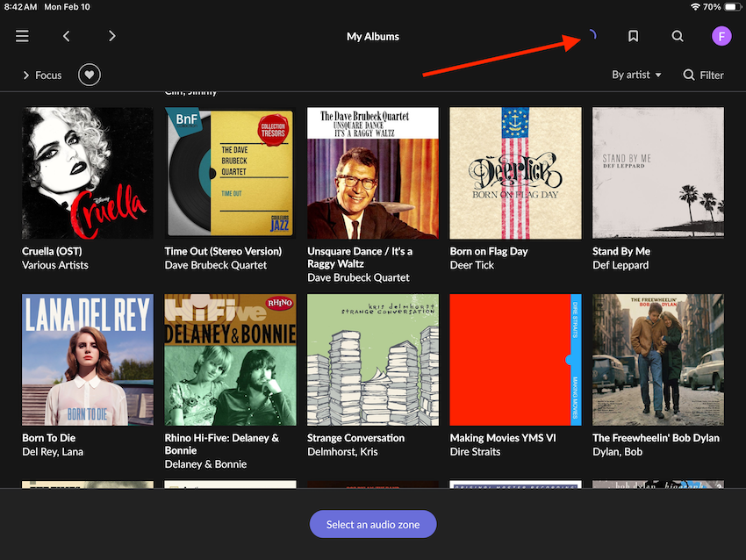Viewport: 746px width, 560px height.
Task: Open the bookmarks icon
Action: pos(634,36)
